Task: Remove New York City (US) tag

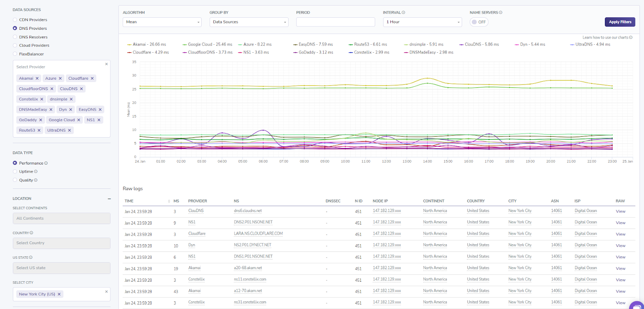Action: tap(59, 294)
